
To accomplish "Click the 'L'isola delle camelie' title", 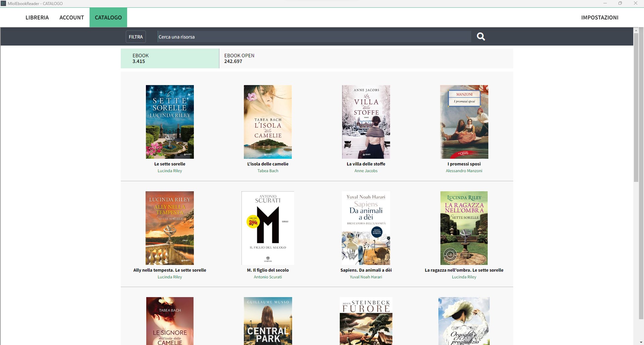I will click(x=268, y=164).
